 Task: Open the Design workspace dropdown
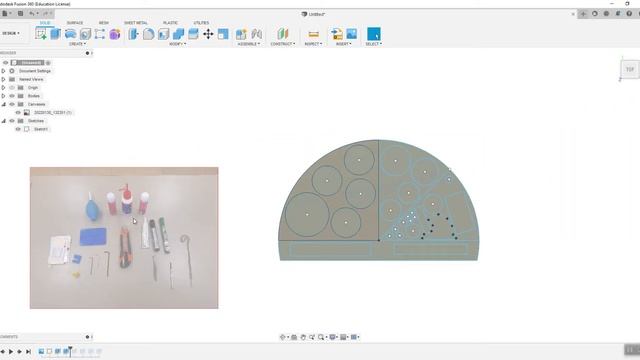click(x=11, y=33)
